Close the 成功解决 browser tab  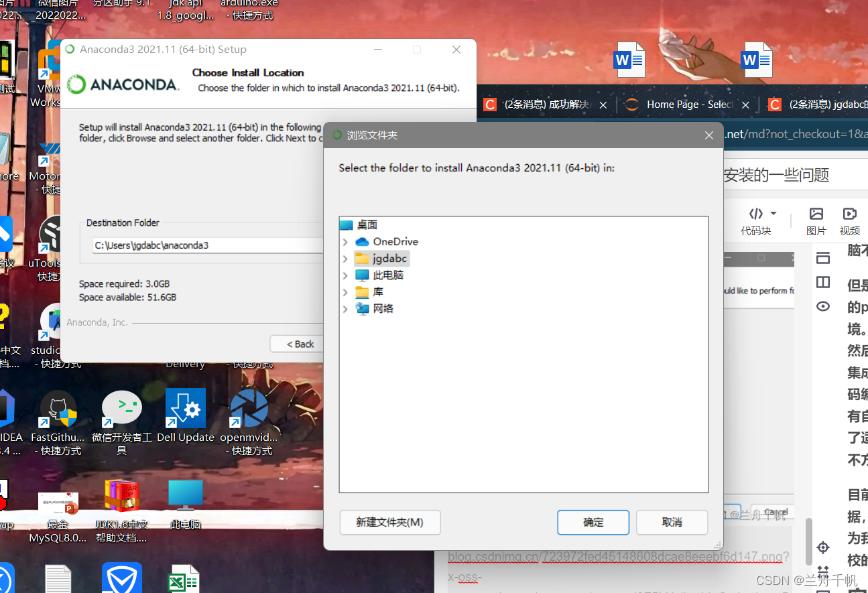pos(603,105)
